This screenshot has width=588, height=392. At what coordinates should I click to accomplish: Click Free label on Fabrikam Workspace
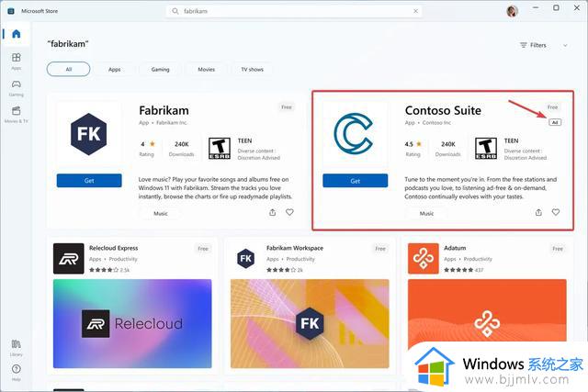click(x=380, y=249)
